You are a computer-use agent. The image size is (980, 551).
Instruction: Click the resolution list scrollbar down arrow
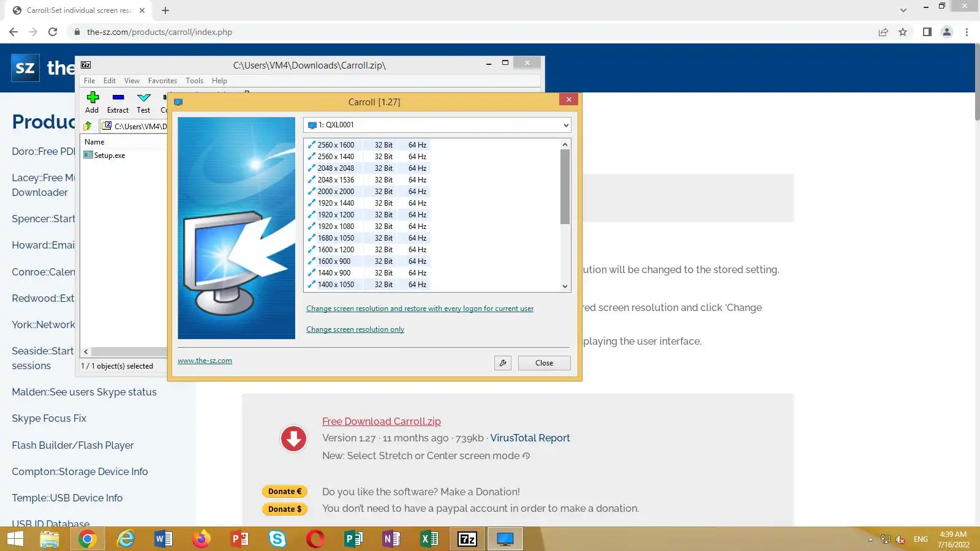click(565, 286)
